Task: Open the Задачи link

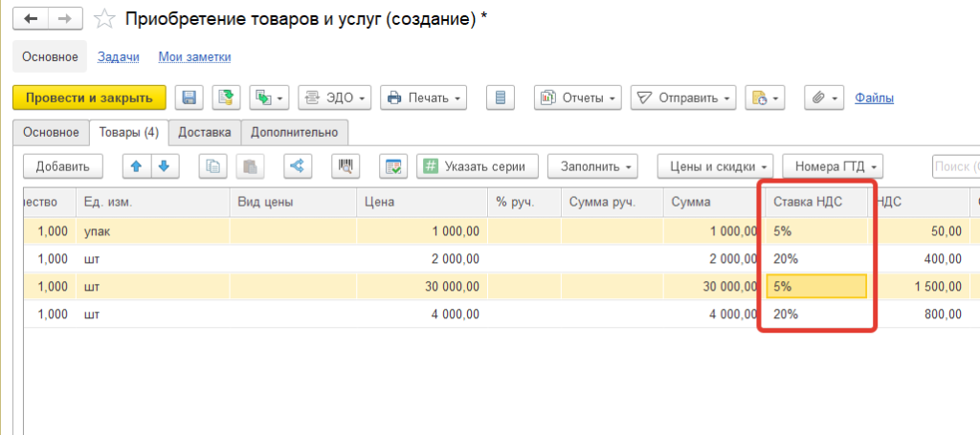Action: (118, 56)
